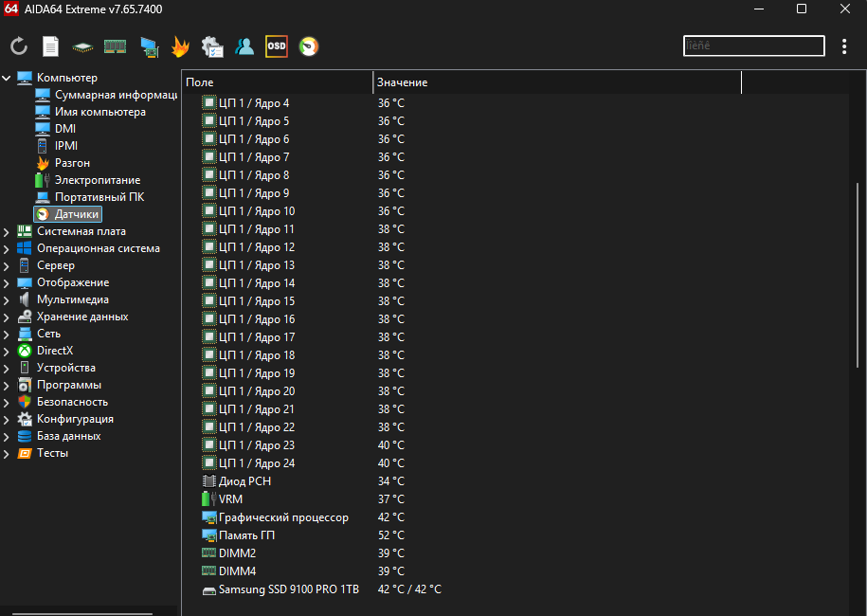Minimize the AIDA64 window
The width and height of the screenshot is (867, 616).
click(759, 9)
